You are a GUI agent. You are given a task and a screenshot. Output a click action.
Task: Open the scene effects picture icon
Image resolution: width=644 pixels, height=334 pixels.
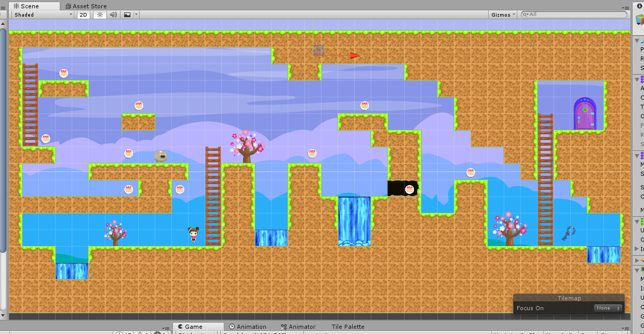127,15
